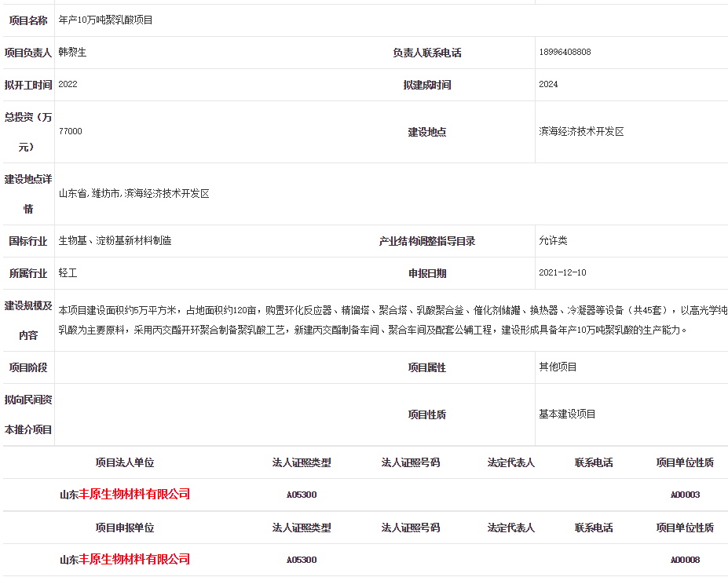Click A05300 in the legal entity row
The height and width of the screenshot is (577, 728).
(x=302, y=495)
